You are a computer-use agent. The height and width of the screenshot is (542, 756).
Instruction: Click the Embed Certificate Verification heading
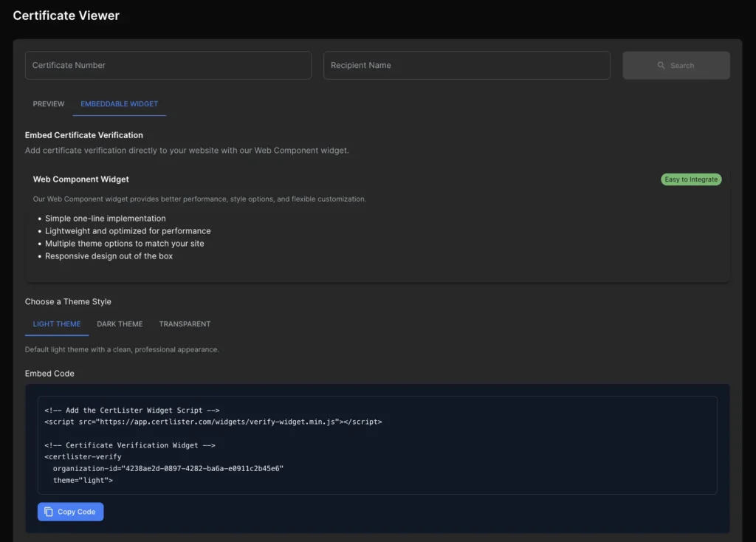84,135
